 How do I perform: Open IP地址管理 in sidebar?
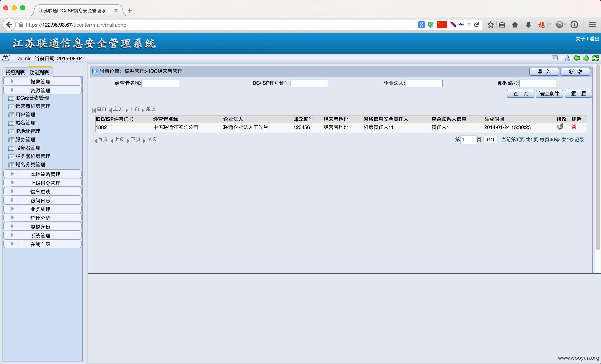tap(28, 131)
